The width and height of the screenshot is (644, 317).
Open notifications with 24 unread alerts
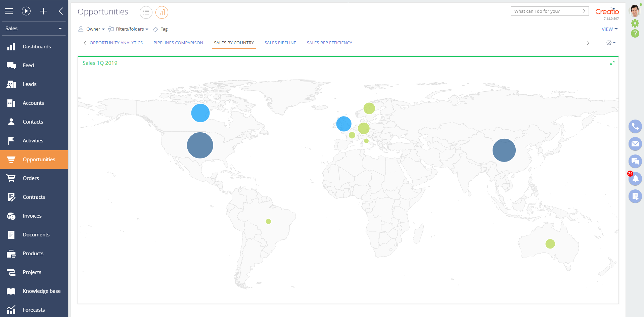635,179
